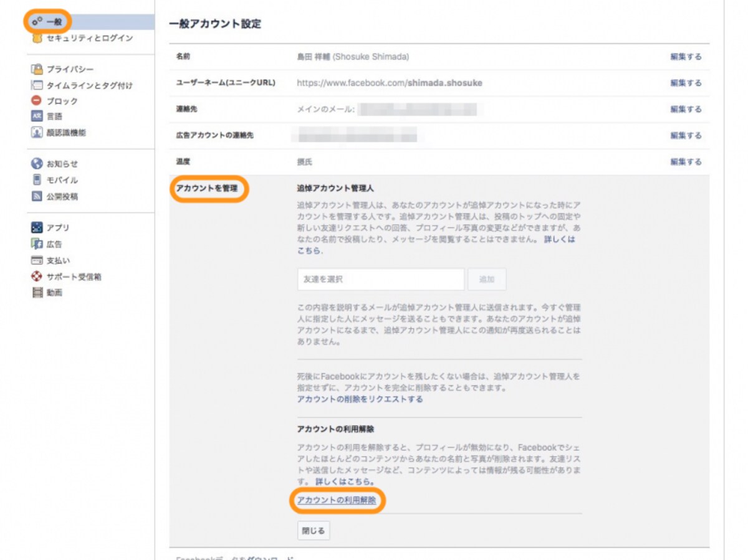Click the shield icon beside セキュリティとログイン
Image resolution: width=748 pixels, height=560 pixels.
coord(37,38)
